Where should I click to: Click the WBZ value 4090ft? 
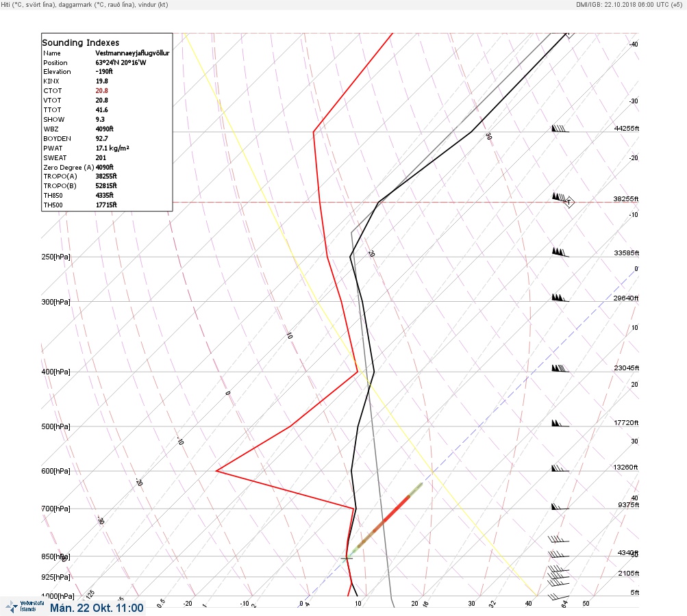coord(104,129)
